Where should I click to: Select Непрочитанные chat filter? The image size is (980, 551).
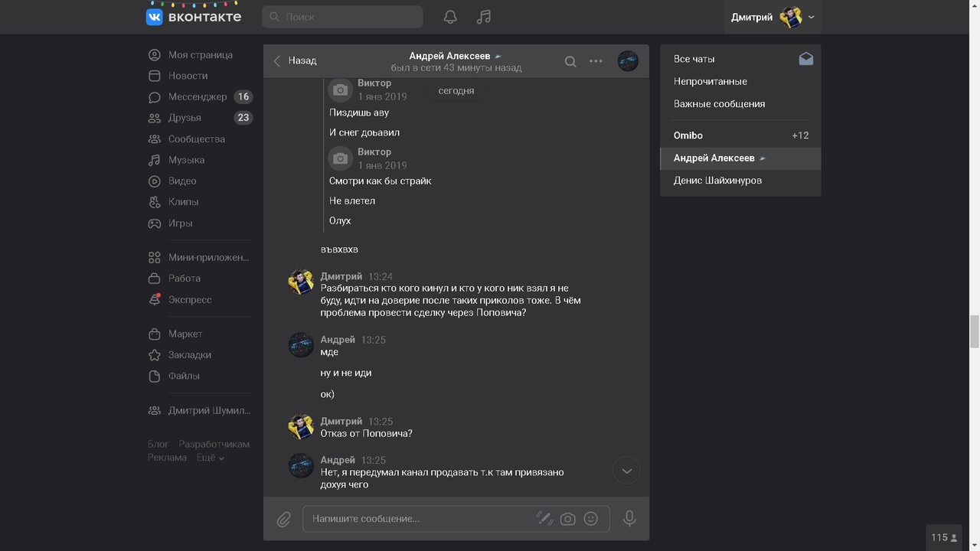[x=710, y=81]
